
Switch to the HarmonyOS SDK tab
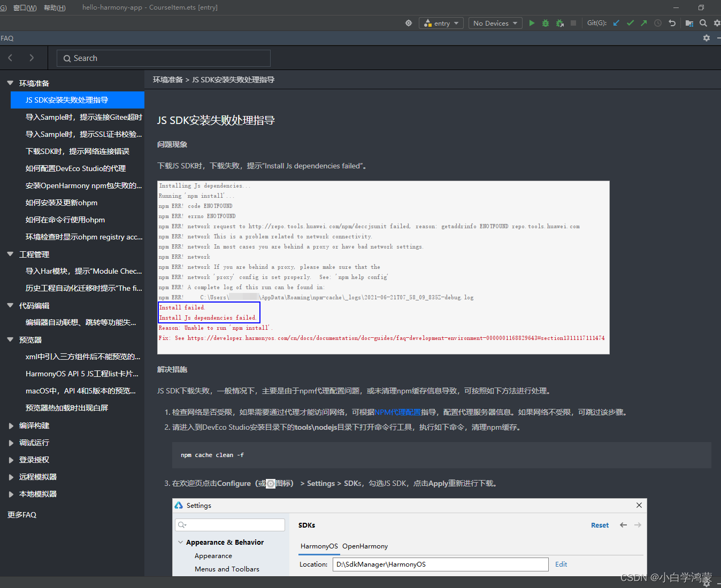pyautogui.click(x=319, y=546)
